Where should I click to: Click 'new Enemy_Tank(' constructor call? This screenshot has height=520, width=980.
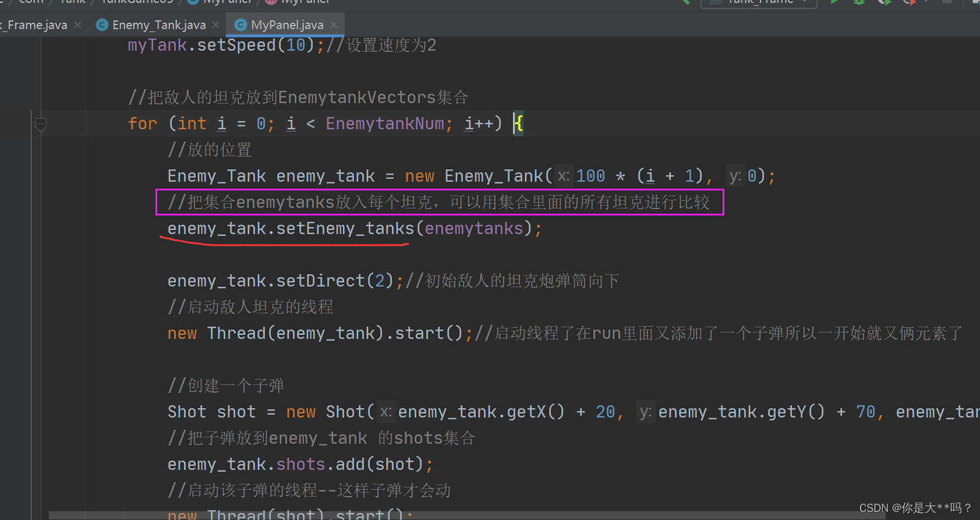pos(479,176)
